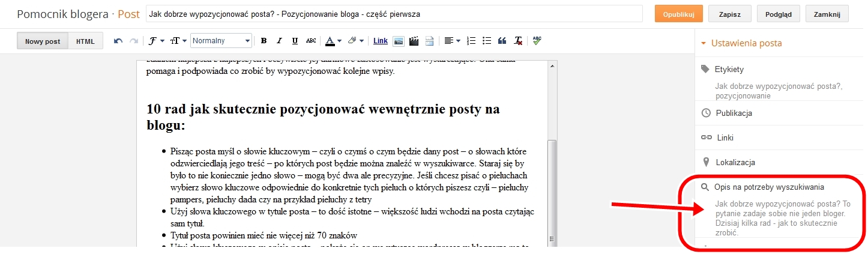Preview the post with Podgląd
This screenshot has height=254, width=868.
click(779, 14)
